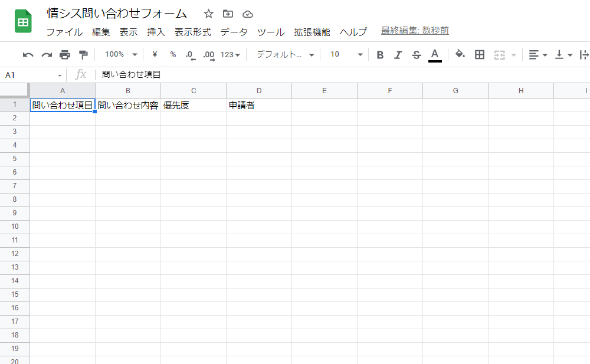Open the データ menu

pyautogui.click(x=234, y=32)
